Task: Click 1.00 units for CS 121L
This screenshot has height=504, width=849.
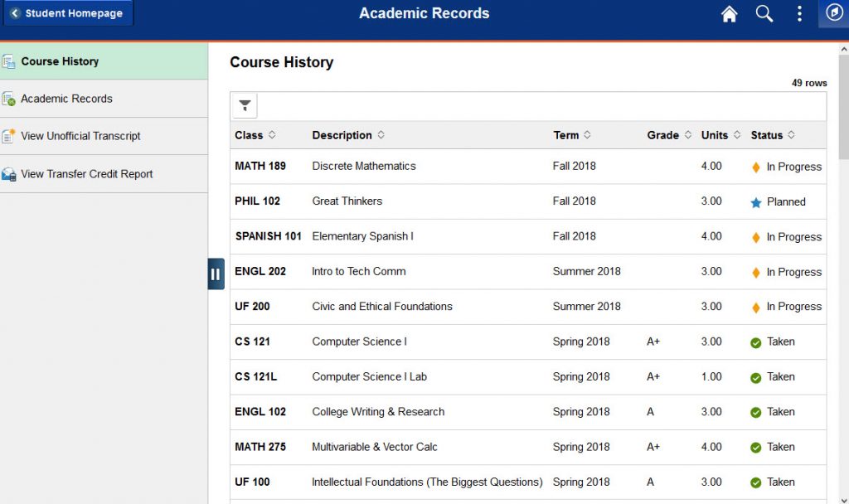Action: tap(711, 377)
